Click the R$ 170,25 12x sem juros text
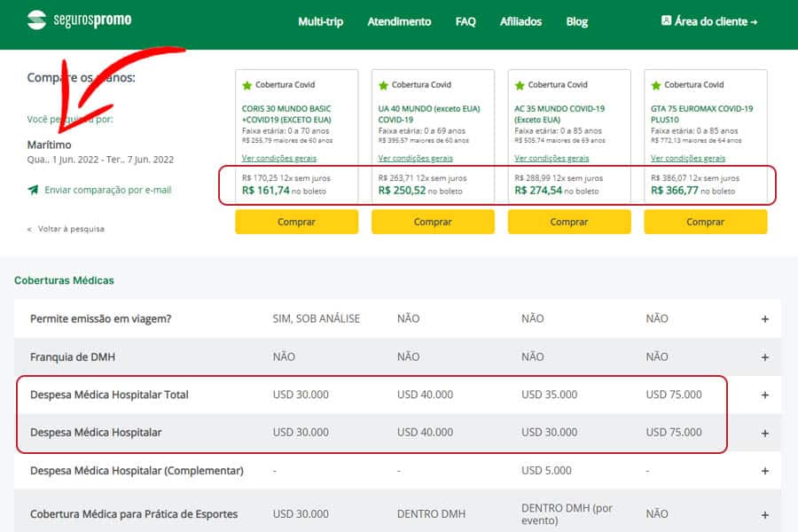 point(286,178)
